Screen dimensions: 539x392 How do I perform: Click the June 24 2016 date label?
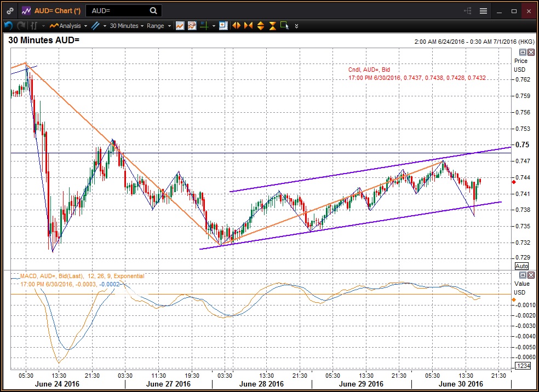[57, 384]
